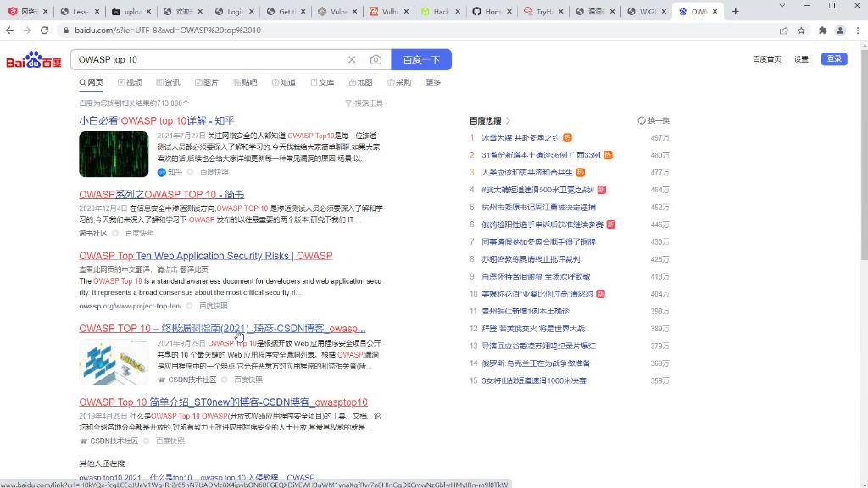Switch to the Login tab
Viewport: 868px width, 488px height.
(x=232, y=11)
